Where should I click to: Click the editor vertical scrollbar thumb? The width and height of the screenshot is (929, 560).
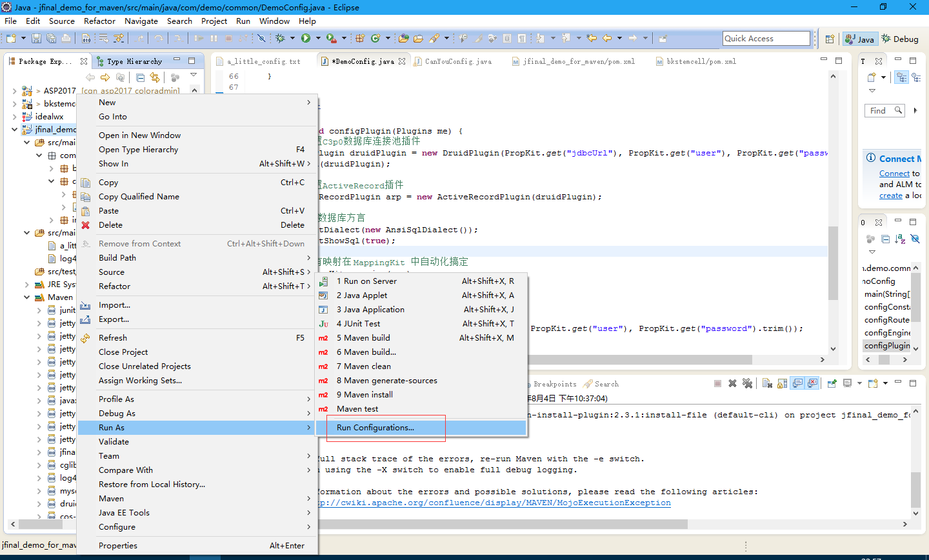833,263
